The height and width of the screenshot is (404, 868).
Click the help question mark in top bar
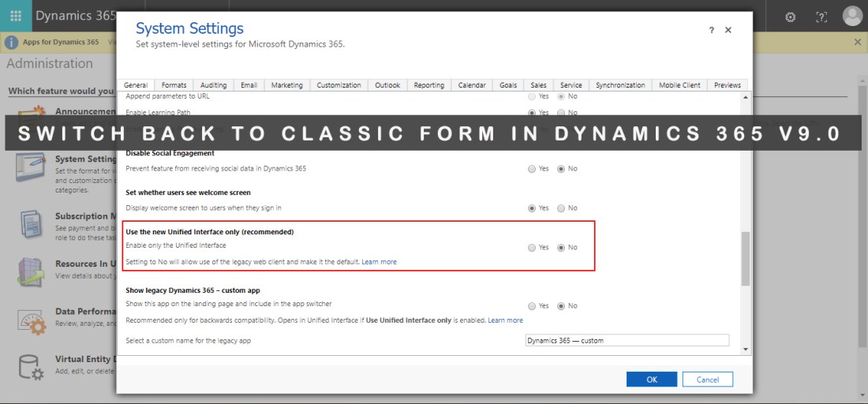(x=821, y=17)
